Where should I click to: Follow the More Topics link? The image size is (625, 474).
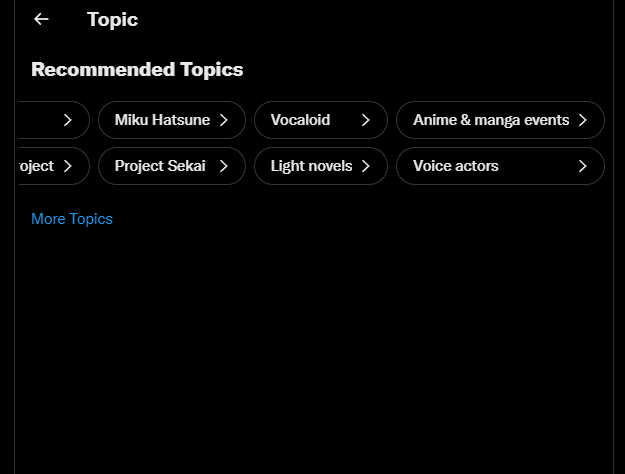pyautogui.click(x=72, y=219)
